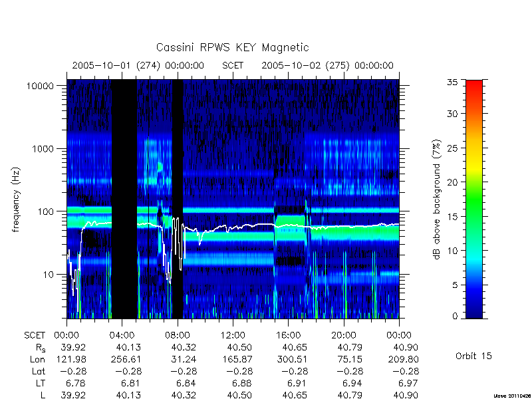Click the "20:00" time label
The width and height of the screenshot is (532, 399).
(x=343, y=336)
